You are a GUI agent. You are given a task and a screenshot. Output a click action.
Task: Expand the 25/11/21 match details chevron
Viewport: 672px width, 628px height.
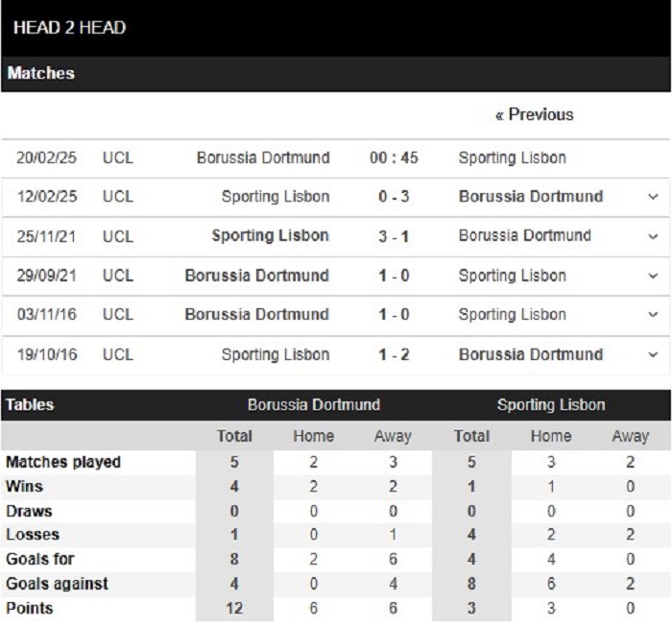point(653,236)
